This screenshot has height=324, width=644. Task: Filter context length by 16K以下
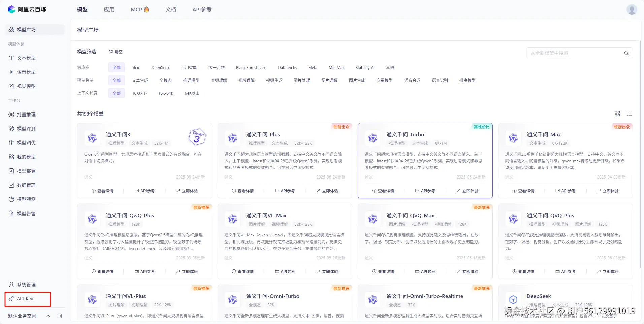click(139, 93)
